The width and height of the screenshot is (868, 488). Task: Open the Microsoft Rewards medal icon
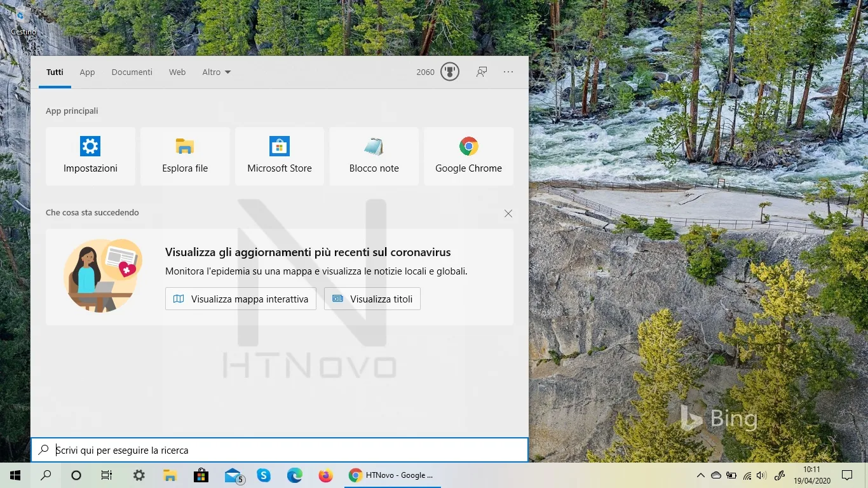tap(450, 72)
